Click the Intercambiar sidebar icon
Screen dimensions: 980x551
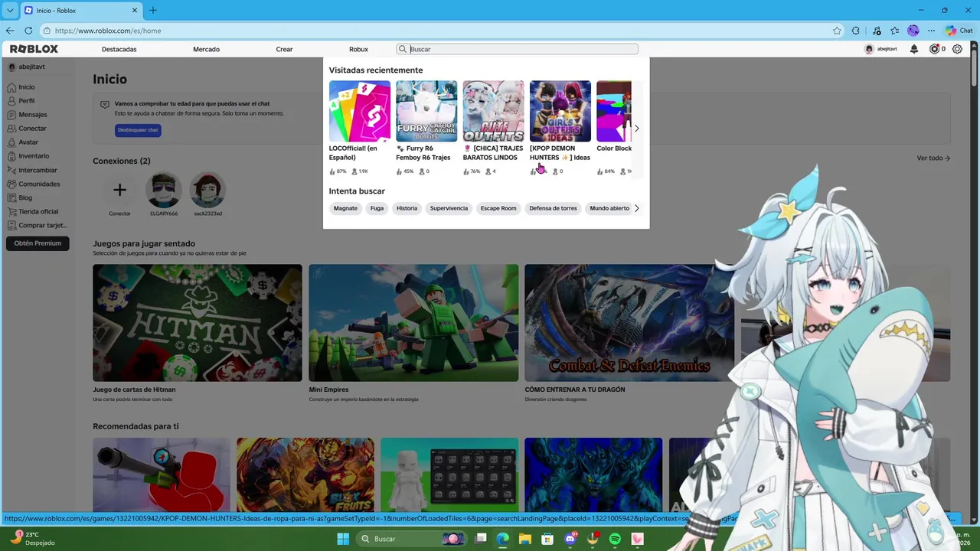(x=11, y=170)
